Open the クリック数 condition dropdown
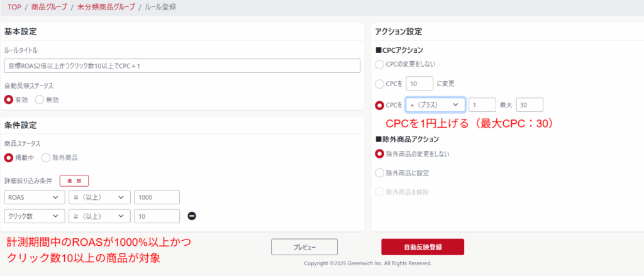This screenshot has height=276, width=644. point(34,216)
